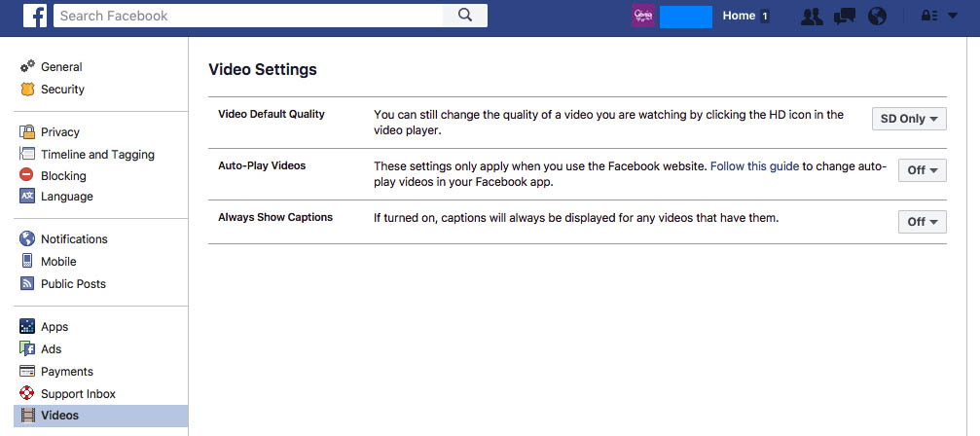The width and height of the screenshot is (980, 436).
Task: Click the red Blocking icon
Action: pos(27,175)
